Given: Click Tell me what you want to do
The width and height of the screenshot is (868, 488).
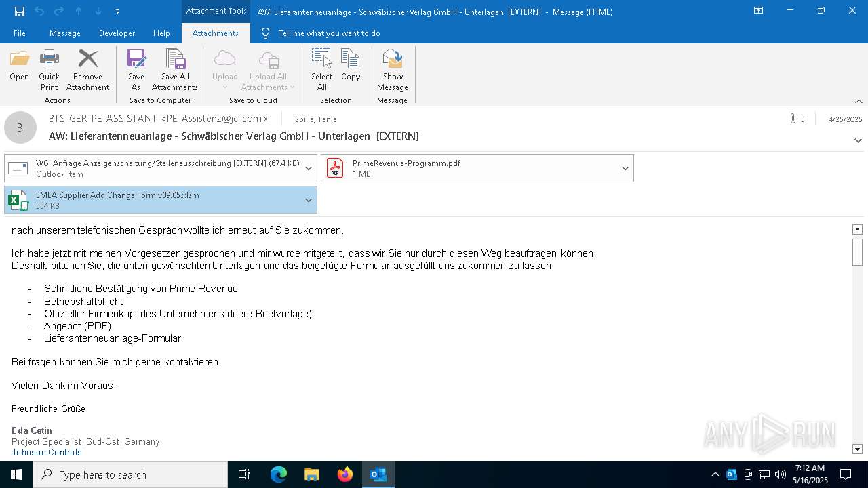Looking at the screenshot, I should [x=329, y=33].
